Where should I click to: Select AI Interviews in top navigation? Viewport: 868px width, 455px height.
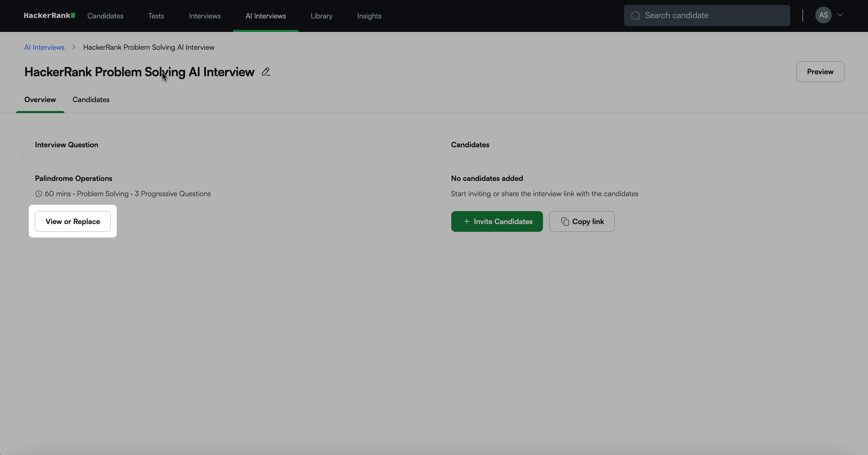[x=265, y=16]
